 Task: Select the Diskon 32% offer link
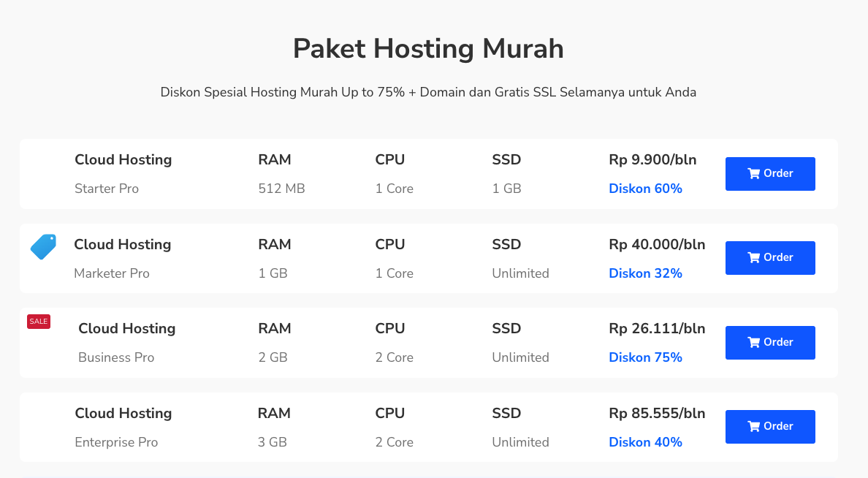coord(645,273)
